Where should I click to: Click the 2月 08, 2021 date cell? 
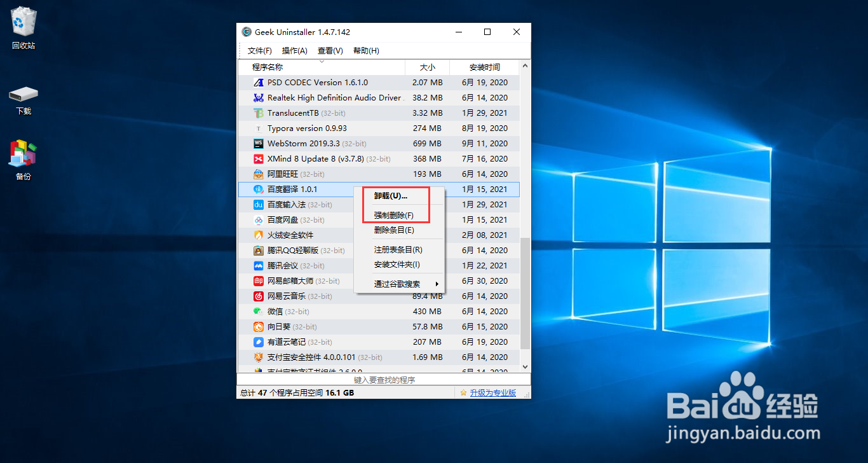coord(485,235)
